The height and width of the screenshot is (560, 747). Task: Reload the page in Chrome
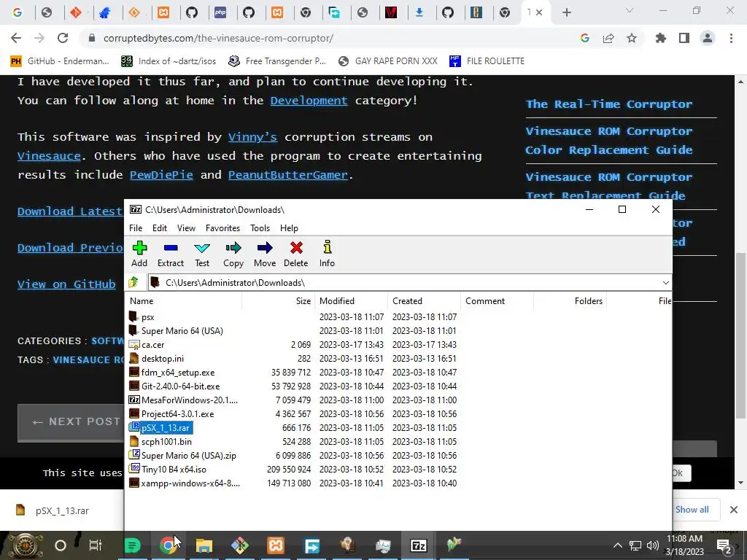[x=63, y=38]
